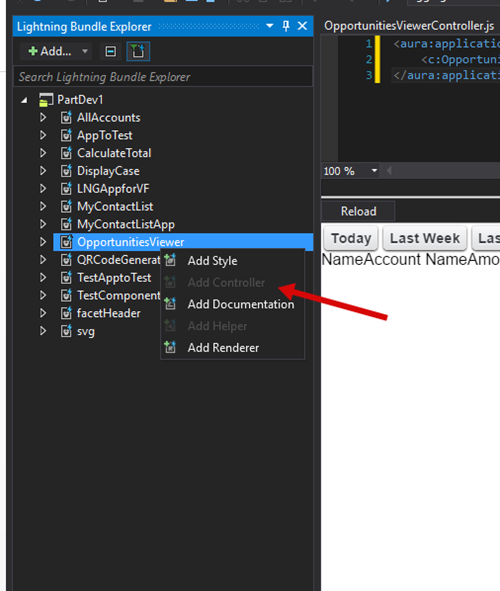Click the DisplayCase bundle icon
This screenshot has width=500, height=591.
(x=66, y=171)
